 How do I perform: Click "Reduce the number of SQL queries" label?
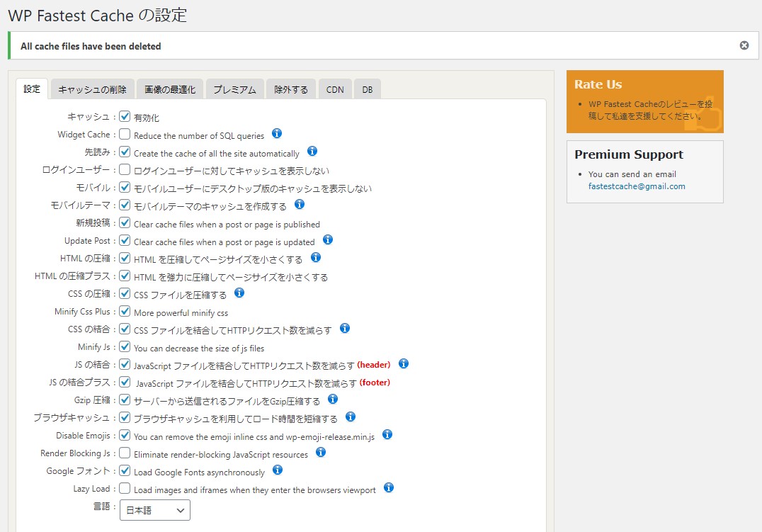point(199,136)
